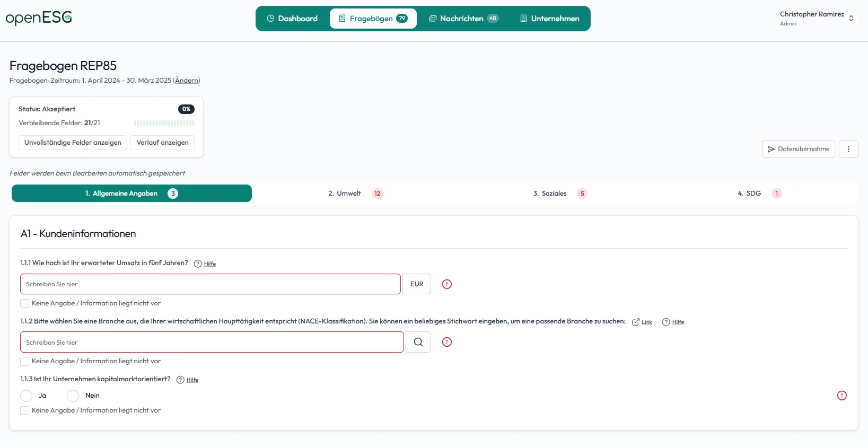
Task: Click the warning icon beside the revenue field
Action: click(447, 284)
